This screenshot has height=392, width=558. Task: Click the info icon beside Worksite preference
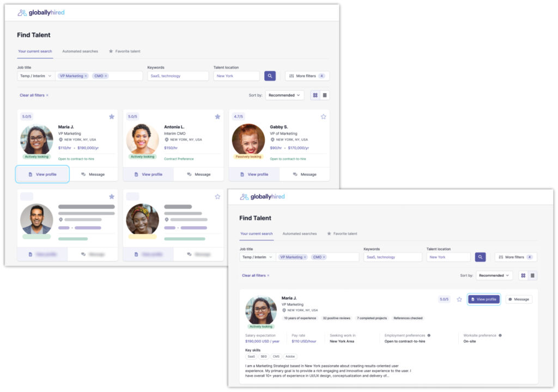(x=500, y=335)
